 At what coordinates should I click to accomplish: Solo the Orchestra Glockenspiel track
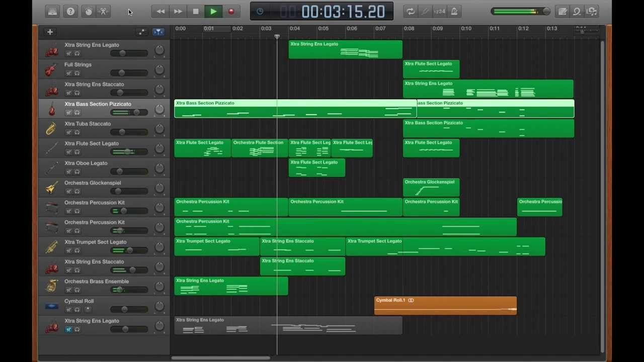click(77, 191)
